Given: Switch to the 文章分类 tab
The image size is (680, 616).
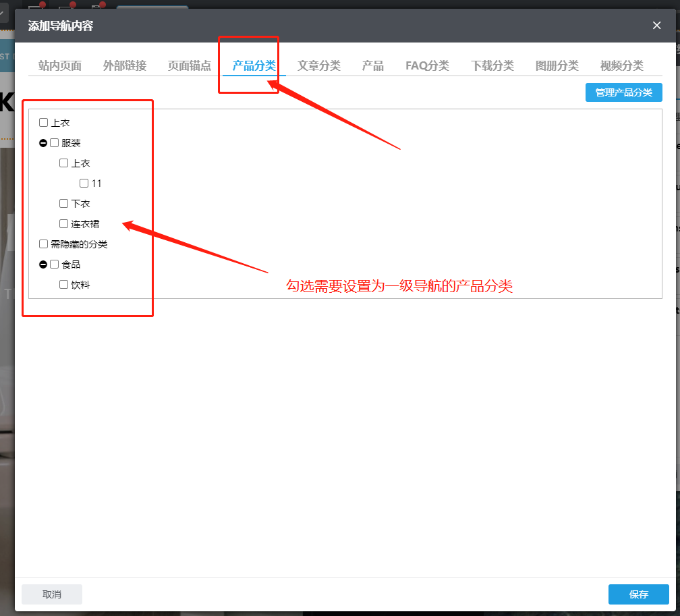Looking at the screenshot, I should pyautogui.click(x=319, y=65).
